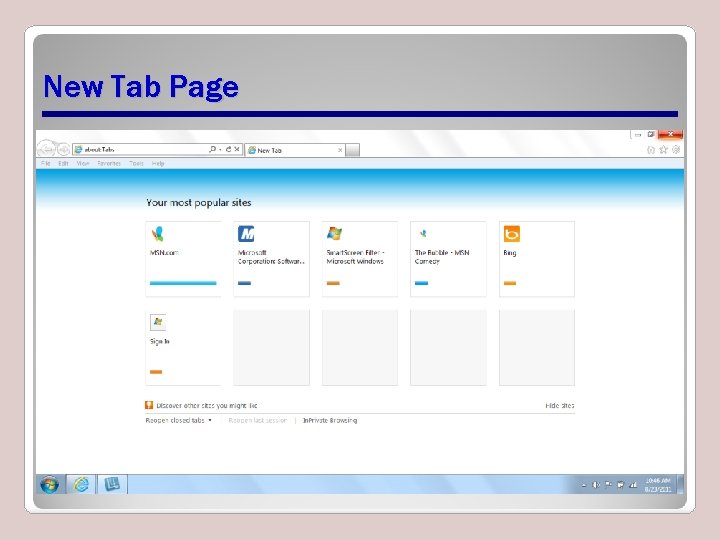Click the Forward navigation button
Viewport: 720px width, 540px height.
tap(63, 149)
